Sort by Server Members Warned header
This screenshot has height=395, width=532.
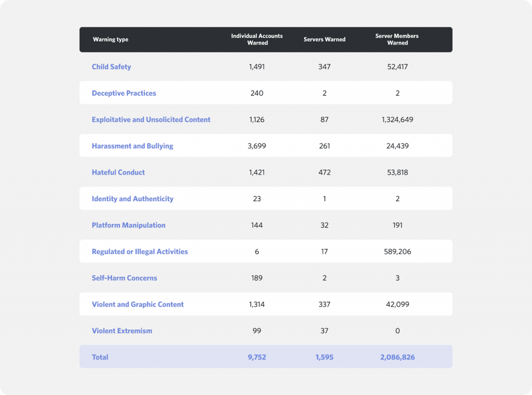point(397,39)
